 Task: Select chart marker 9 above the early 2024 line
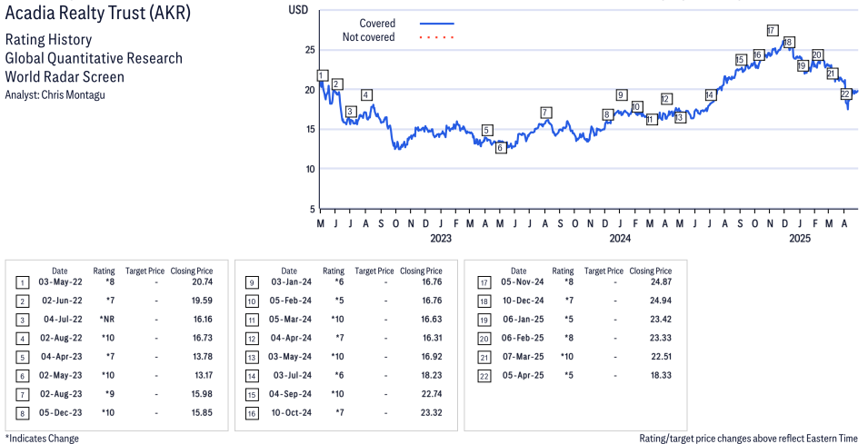click(x=621, y=95)
